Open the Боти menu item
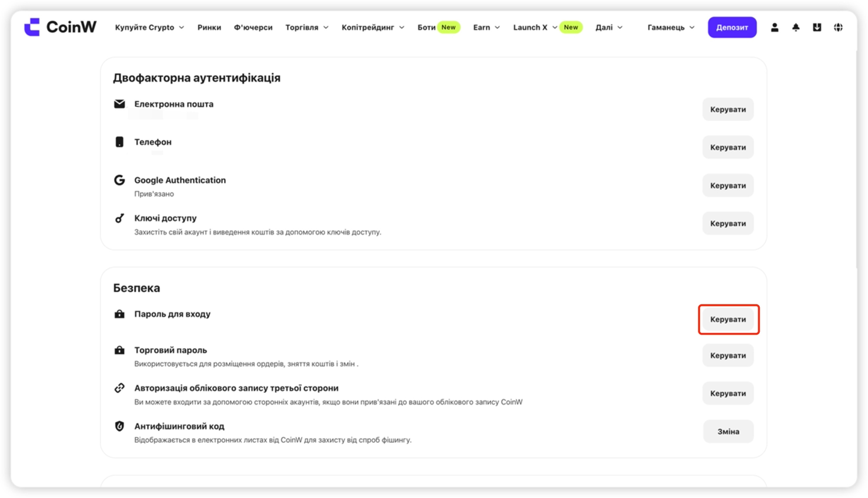The image size is (868, 498). coord(426,27)
